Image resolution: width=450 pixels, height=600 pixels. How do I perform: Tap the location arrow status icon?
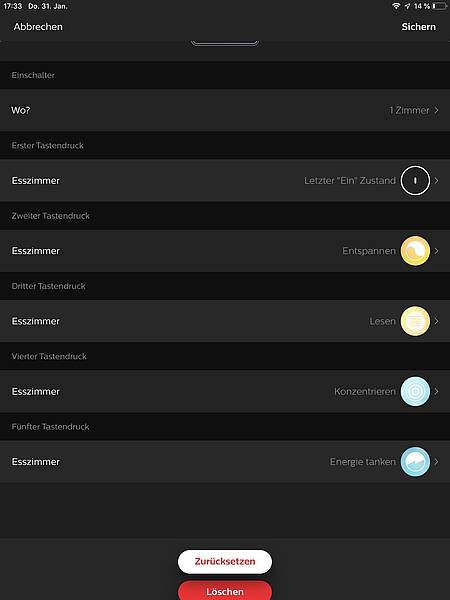click(x=407, y=6)
